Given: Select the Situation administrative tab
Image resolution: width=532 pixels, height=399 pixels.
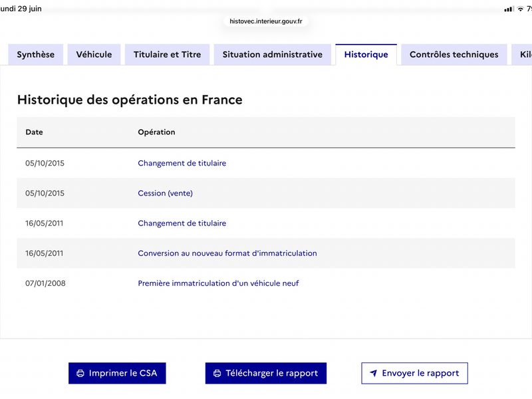Looking at the screenshot, I should (x=273, y=55).
